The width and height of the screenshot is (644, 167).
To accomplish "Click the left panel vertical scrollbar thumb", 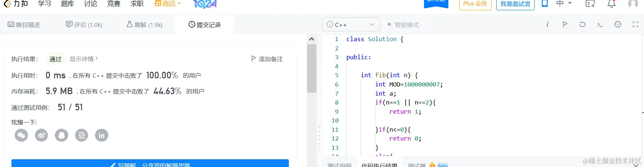I will coord(312,68).
